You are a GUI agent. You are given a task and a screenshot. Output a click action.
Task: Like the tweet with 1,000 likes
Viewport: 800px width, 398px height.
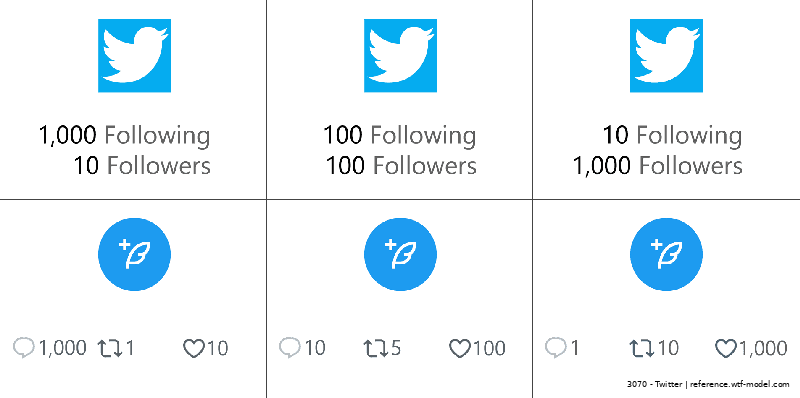pos(726,349)
